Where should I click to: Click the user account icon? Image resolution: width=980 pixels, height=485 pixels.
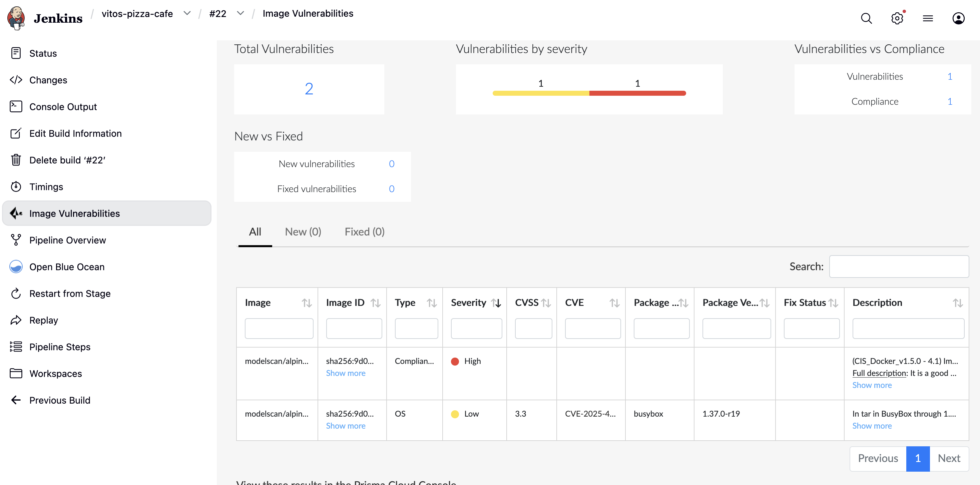958,18
